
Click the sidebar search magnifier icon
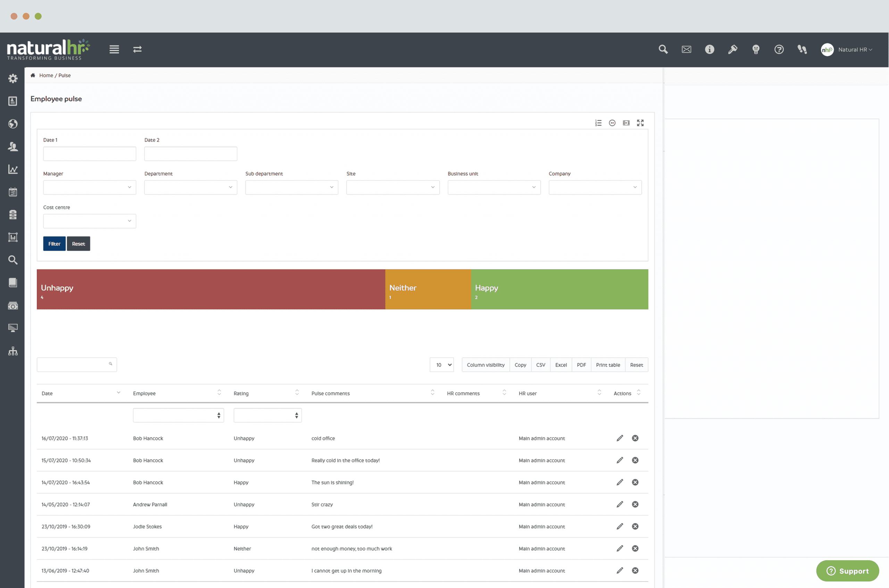tap(13, 260)
